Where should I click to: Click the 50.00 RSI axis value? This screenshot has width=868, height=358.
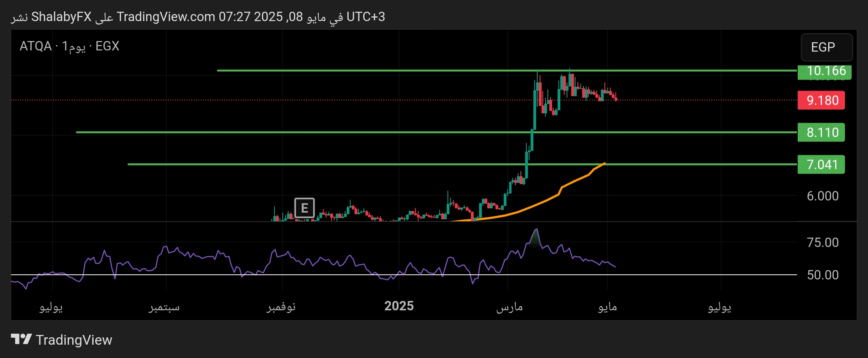823,275
